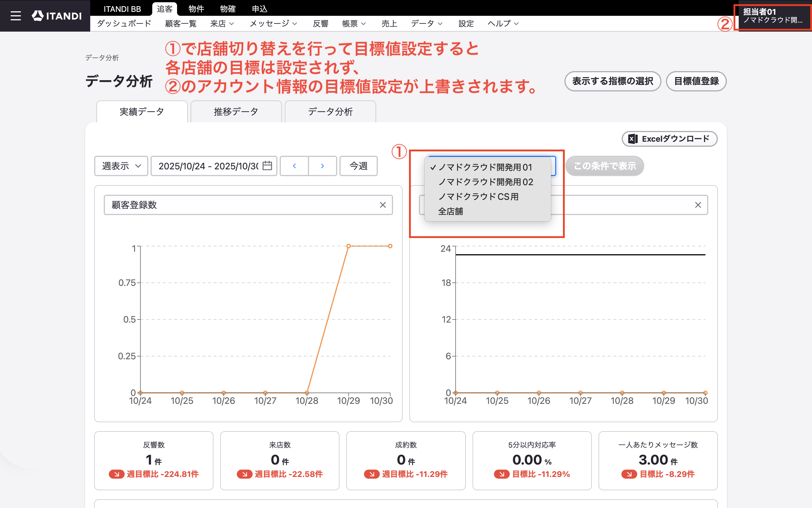Switch to 追客 top tab
812x508 pixels.
(x=164, y=9)
